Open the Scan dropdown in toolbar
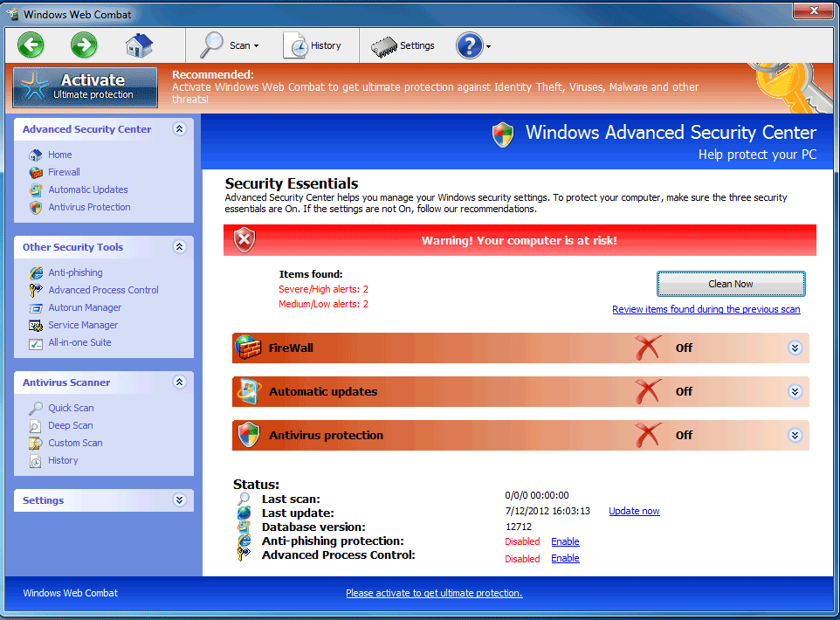 point(231,45)
